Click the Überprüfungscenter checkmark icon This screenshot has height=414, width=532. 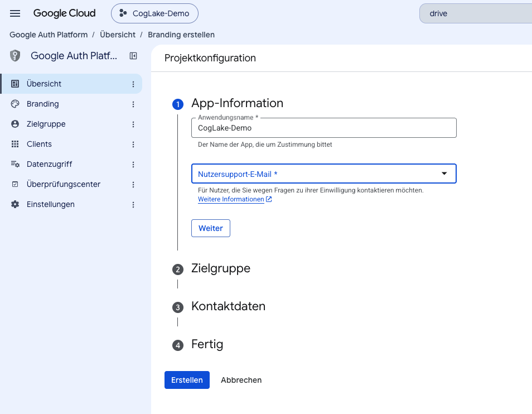[x=15, y=184]
